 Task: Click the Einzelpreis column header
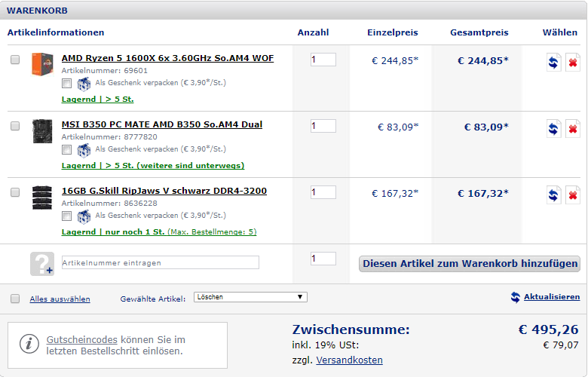393,32
